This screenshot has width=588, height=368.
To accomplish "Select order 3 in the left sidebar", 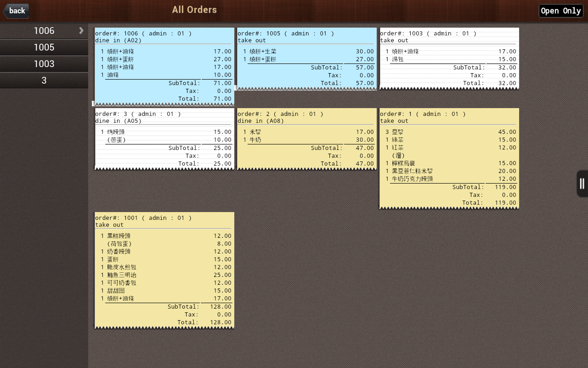I will pos(44,80).
